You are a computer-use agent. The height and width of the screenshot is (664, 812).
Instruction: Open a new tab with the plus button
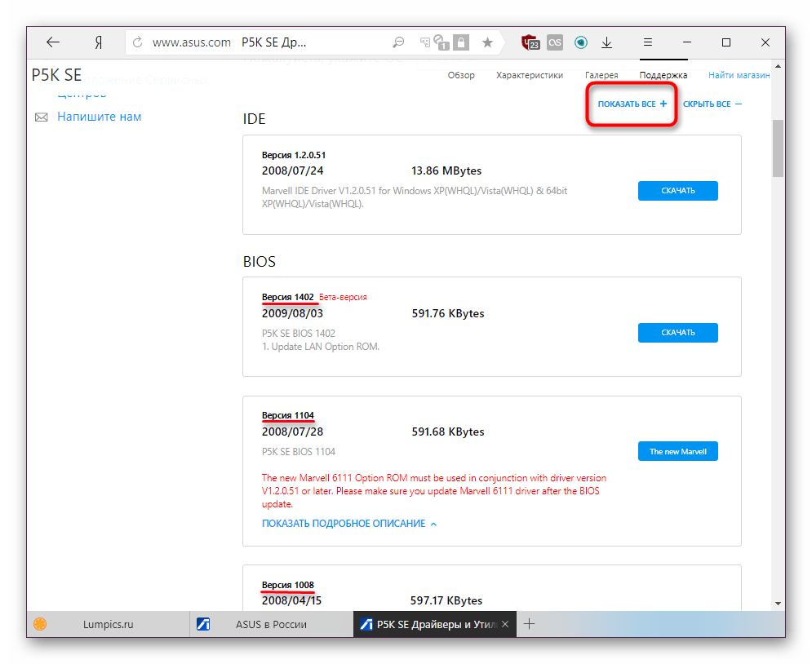pos(529,624)
